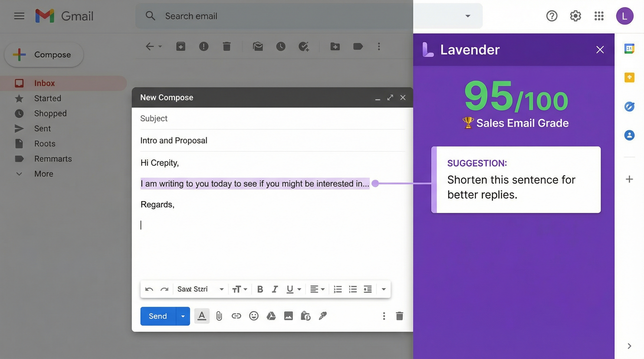Open Google Calendar side panel icon
This screenshot has height=359, width=644.
click(629, 48)
